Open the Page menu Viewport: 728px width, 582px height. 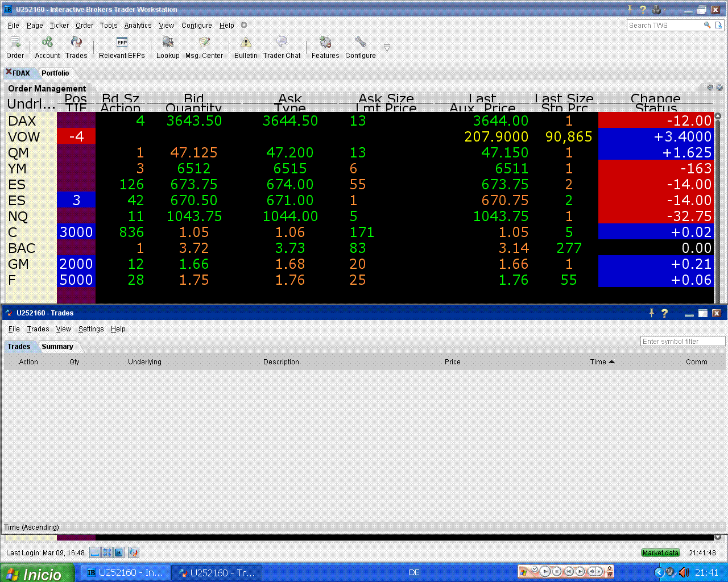[35, 26]
